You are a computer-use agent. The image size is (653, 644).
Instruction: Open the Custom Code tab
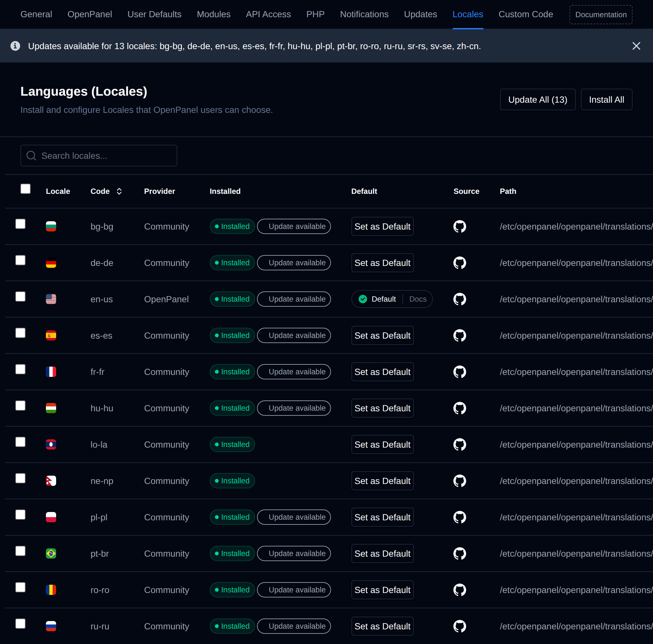[525, 14]
